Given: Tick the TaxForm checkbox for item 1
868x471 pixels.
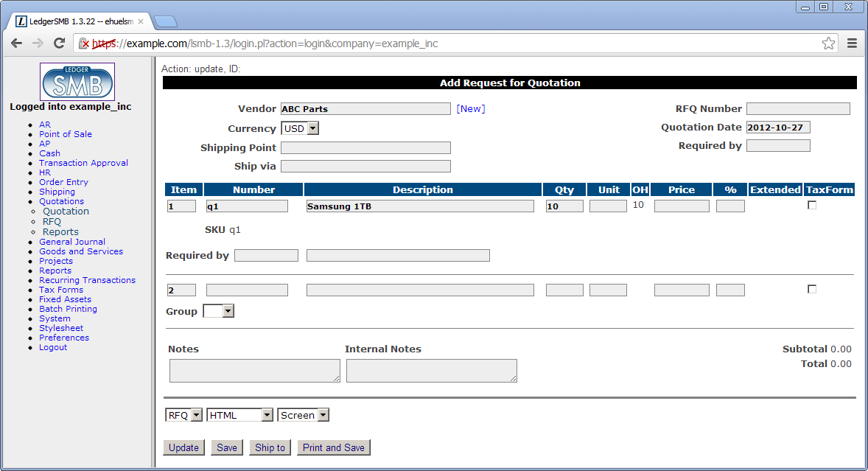Looking at the screenshot, I should pos(811,206).
